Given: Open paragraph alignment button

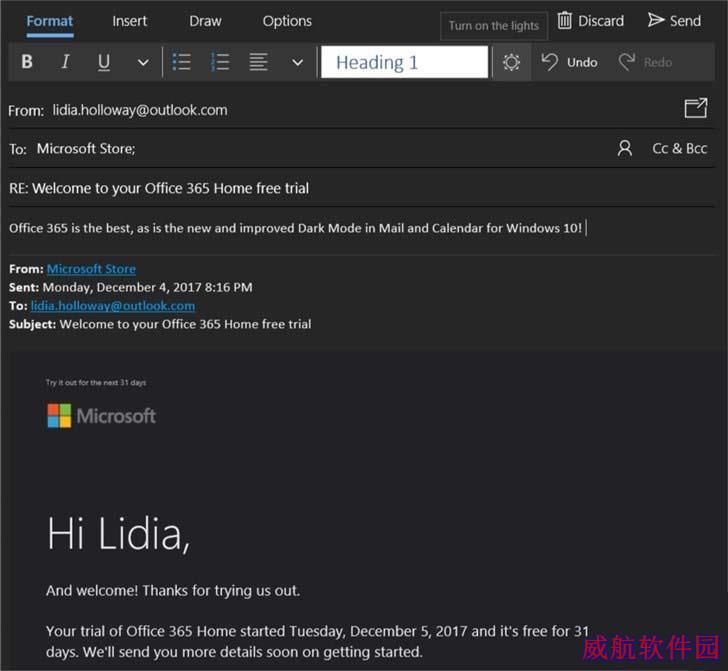Looking at the screenshot, I should (x=258, y=62).
